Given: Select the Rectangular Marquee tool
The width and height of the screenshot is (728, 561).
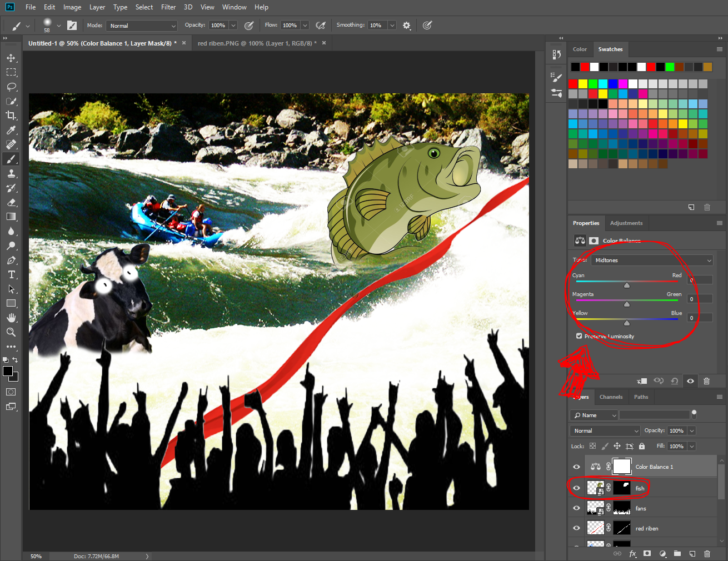Looking at the screenshot, I should 11,72.
